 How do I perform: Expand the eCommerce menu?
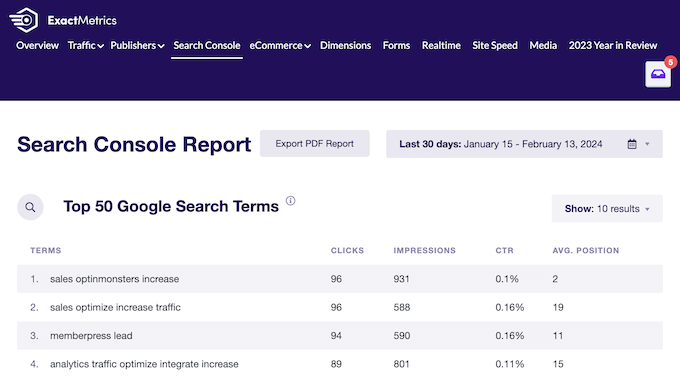[x=280, y=46]
